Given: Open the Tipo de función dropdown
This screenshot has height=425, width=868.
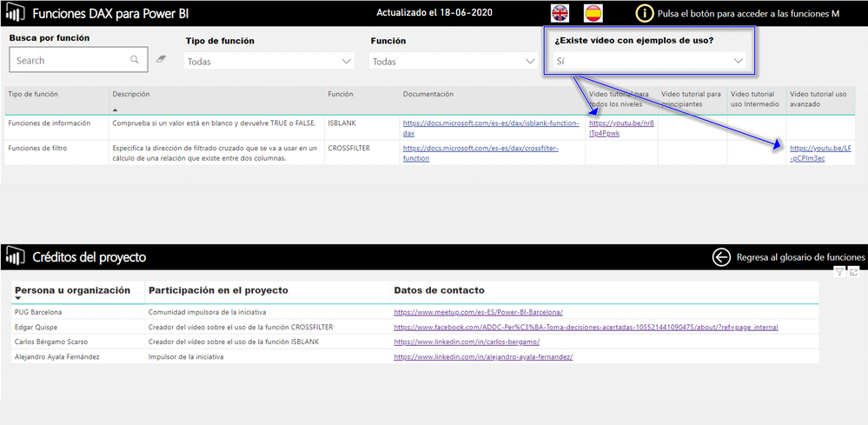Looking at the screenshot, I should pyautogui.click(x=269, y=61).
